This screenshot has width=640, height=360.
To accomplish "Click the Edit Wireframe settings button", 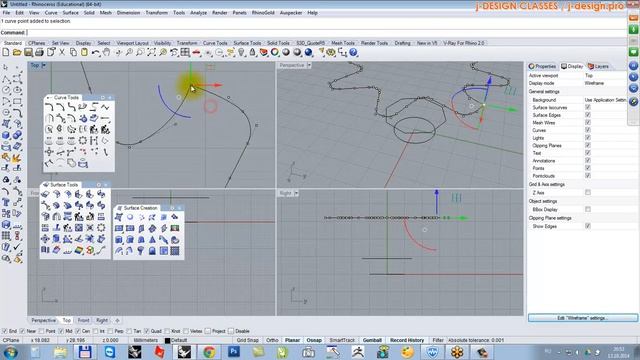I will (x=582, y=318).
